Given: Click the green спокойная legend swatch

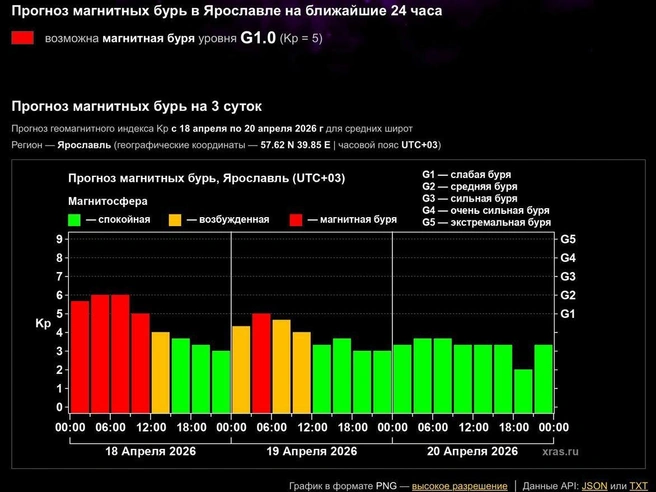Looking at the screenshot, I should click(x=74, y=220).
